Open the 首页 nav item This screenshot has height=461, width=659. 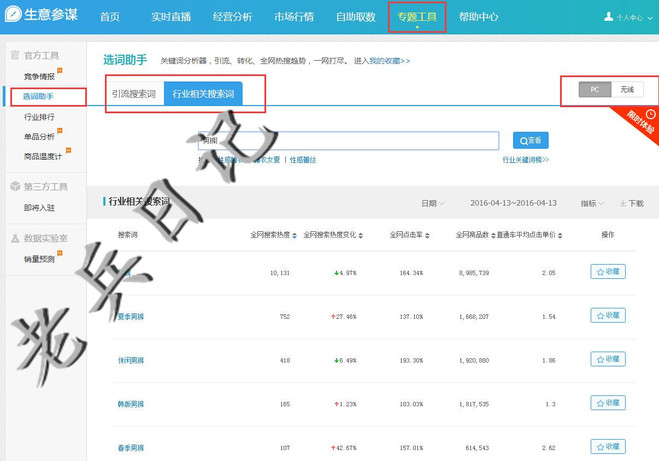110,17
